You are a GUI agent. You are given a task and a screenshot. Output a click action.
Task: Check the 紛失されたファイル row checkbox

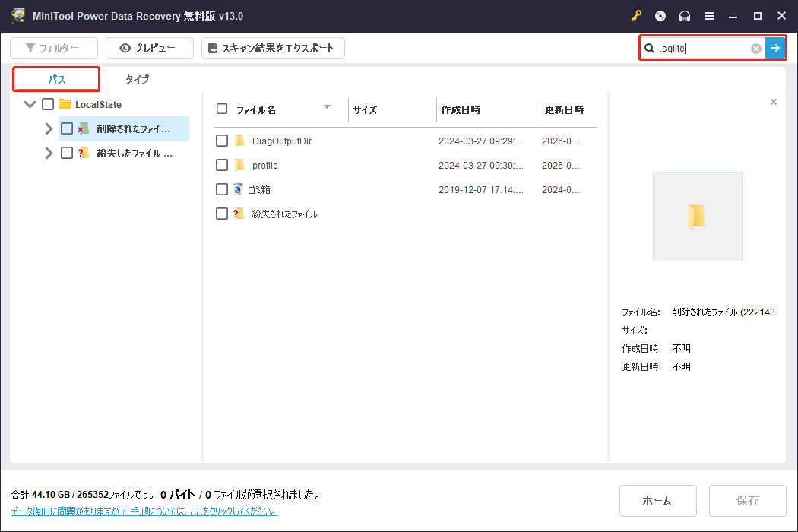tap(222, 214)
